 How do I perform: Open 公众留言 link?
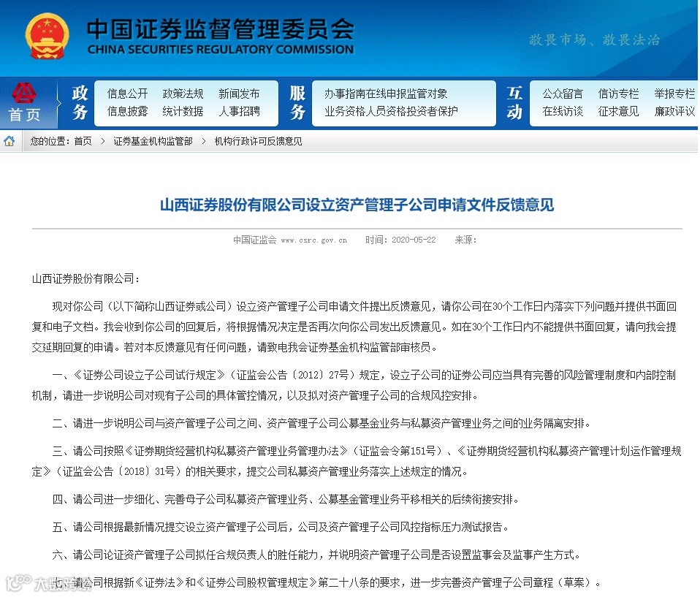click(x=563, y=94)
